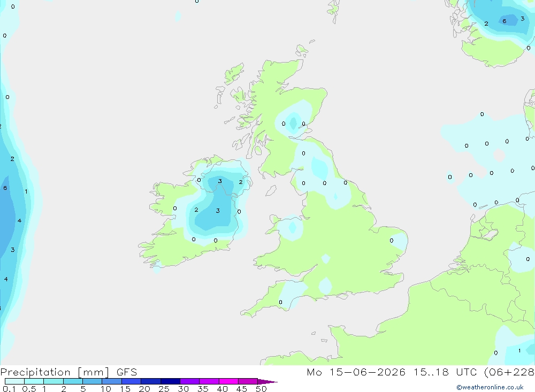Click the purple above-50 legend arrow tip
Image resolution: width=535 pixels, height=392 pixels.
[267, 382]
